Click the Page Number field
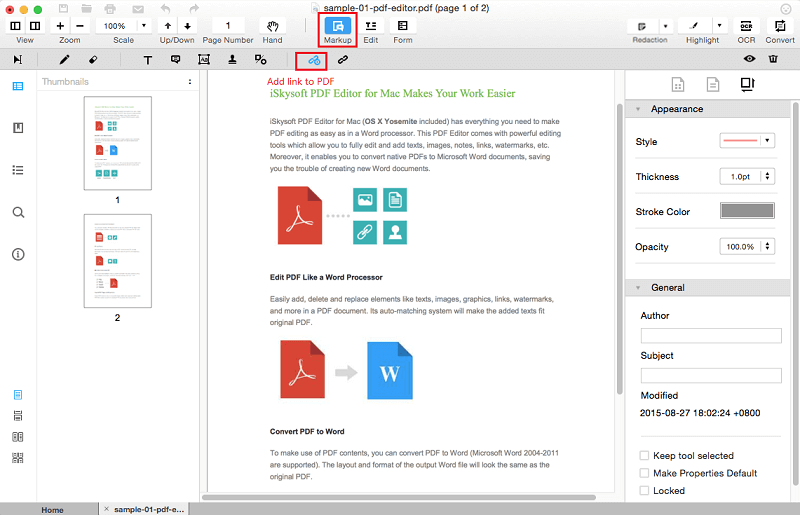This screenshot has height=515, width=800. (228, 26)
